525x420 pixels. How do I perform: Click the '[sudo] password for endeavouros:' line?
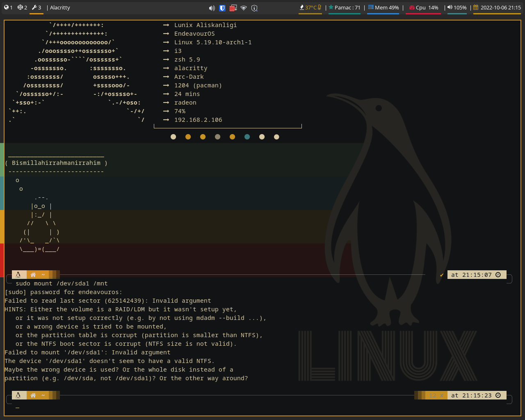tap(64, 292)
